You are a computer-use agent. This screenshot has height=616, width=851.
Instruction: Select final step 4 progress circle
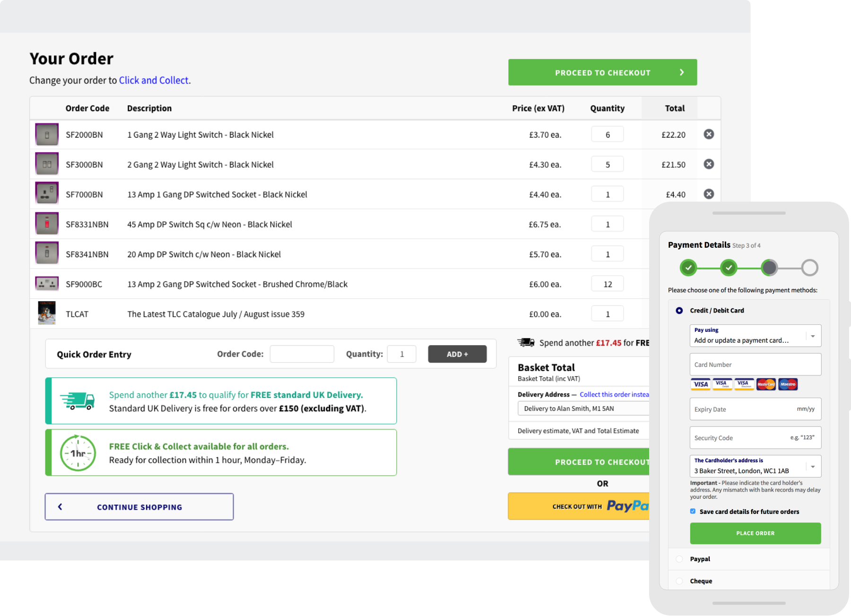[x=810, y=268]
